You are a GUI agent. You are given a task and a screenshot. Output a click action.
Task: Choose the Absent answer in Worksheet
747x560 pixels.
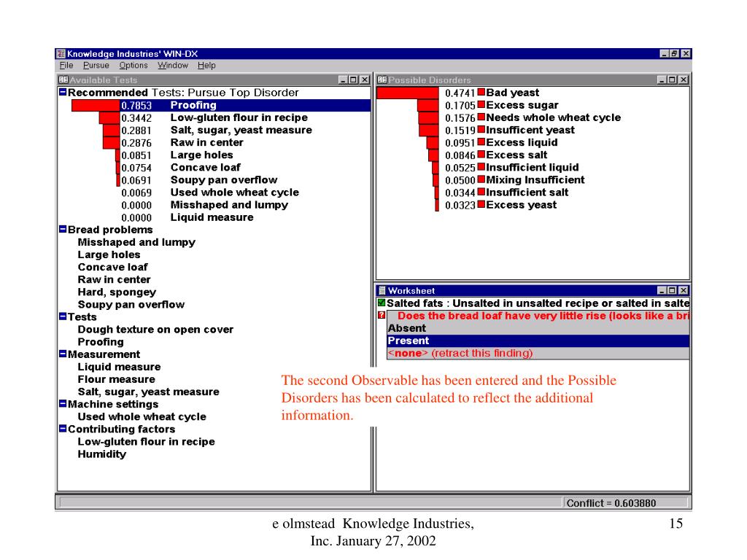tap(538, 328)
